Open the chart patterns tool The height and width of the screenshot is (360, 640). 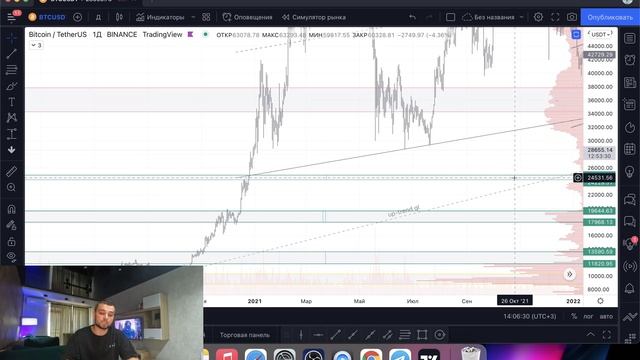click(x=11, y=118)
